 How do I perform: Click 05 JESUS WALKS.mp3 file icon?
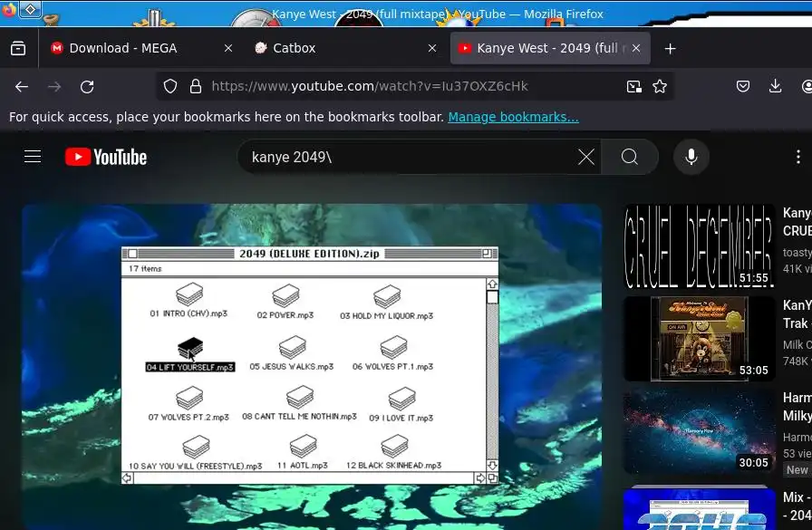coord(292,347)
